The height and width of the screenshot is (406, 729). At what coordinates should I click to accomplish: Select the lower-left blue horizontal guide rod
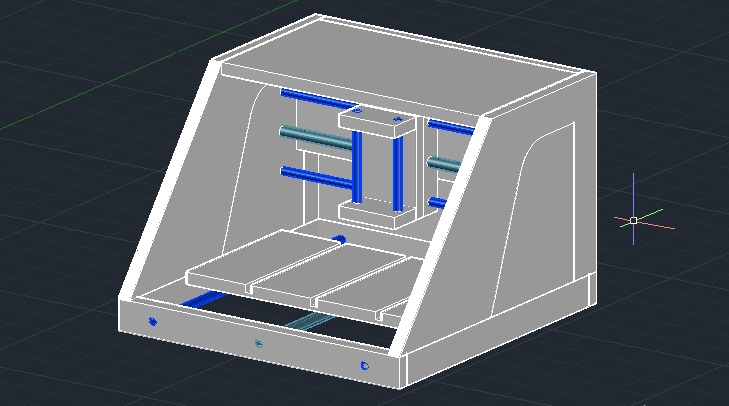317,178
